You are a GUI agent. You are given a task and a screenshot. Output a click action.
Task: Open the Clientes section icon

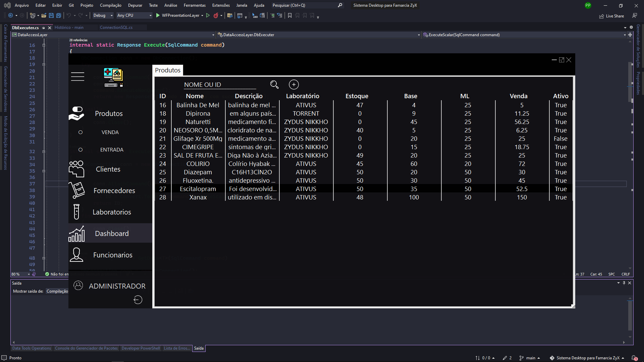coord(76,169)
